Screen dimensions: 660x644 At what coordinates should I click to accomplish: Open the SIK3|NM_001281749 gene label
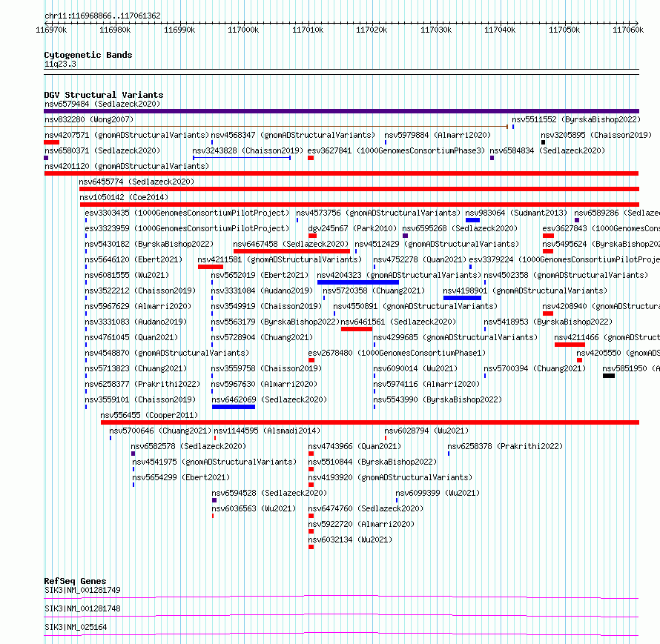(82, 590)
